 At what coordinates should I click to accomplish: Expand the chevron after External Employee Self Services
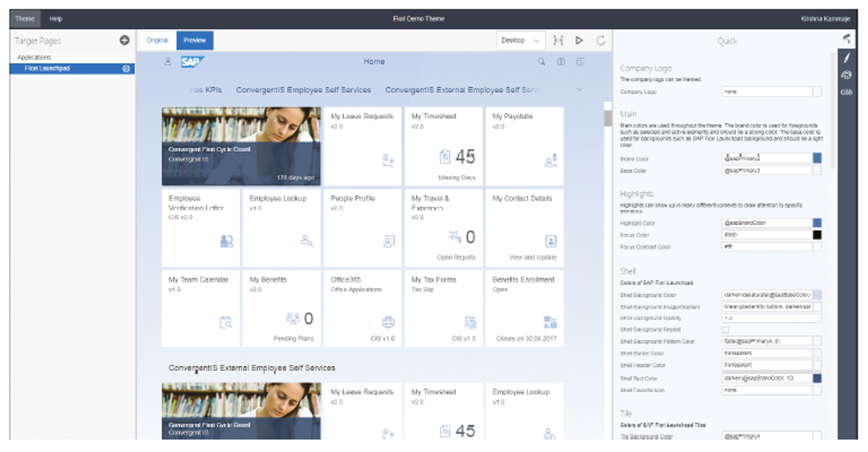(579, 90)
